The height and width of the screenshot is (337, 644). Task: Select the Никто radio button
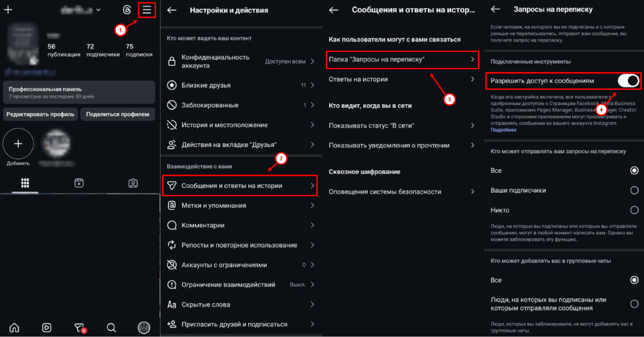[634, 210]
